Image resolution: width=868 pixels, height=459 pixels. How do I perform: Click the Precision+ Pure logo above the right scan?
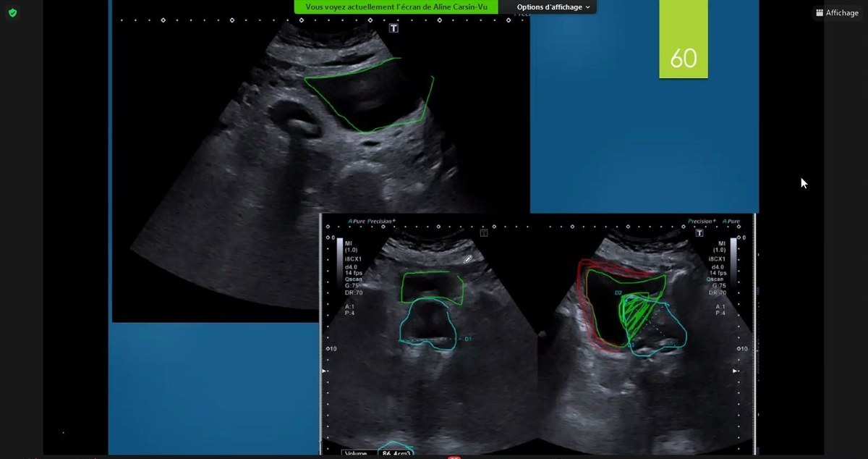pos(714,222)
